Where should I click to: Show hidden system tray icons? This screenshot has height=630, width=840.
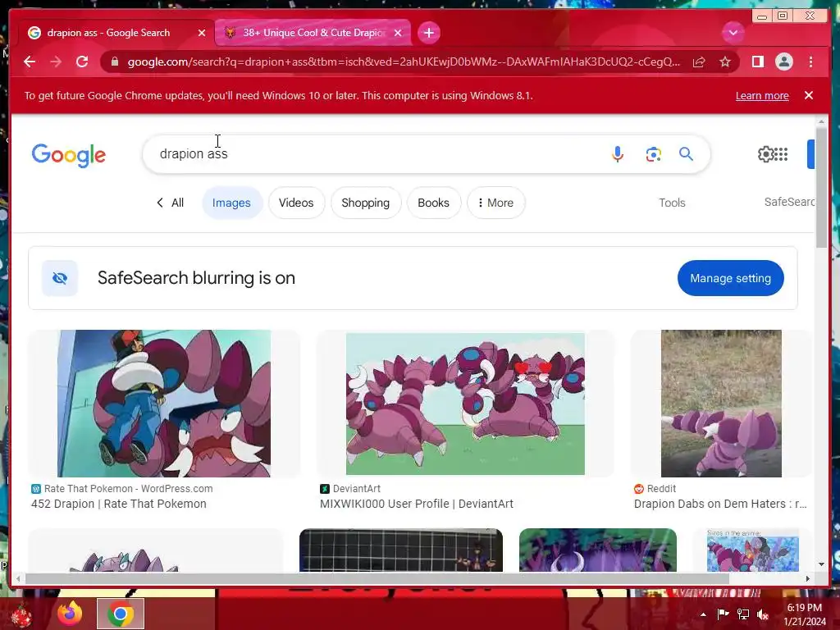tap(703, 614)
